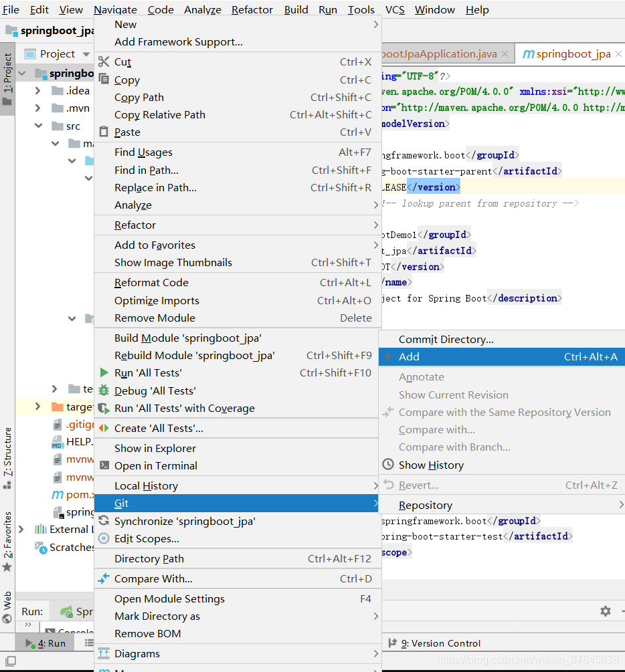625x672 pixels.
Task: Open the New submenu
Action: 238,25
